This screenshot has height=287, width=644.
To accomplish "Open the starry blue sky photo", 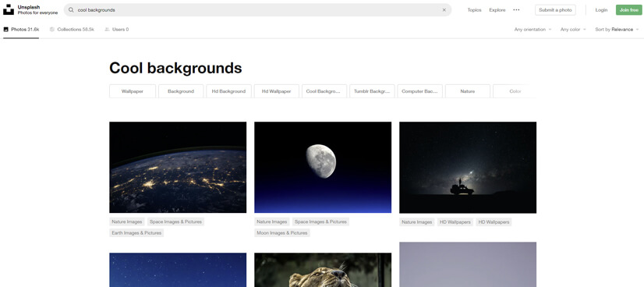I will coord(178,270).
